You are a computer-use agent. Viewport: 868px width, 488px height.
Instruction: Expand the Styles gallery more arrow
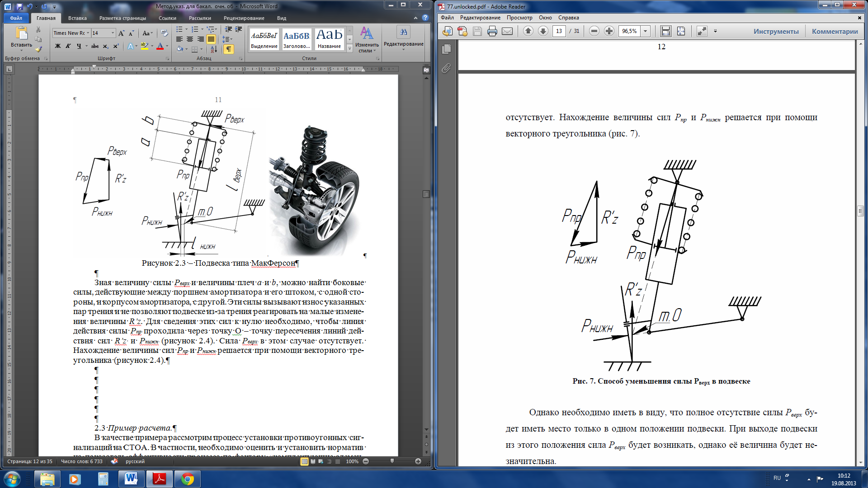(349, 48)
